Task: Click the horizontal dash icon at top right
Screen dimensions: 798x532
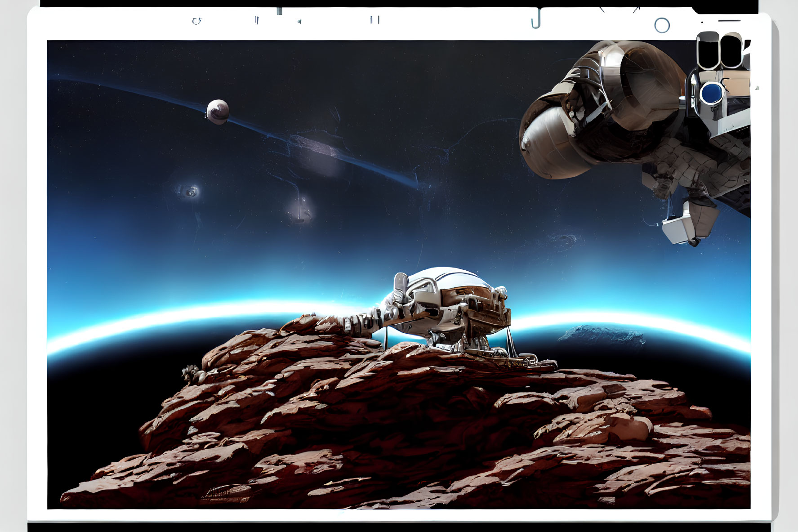Action: [729, 21]
